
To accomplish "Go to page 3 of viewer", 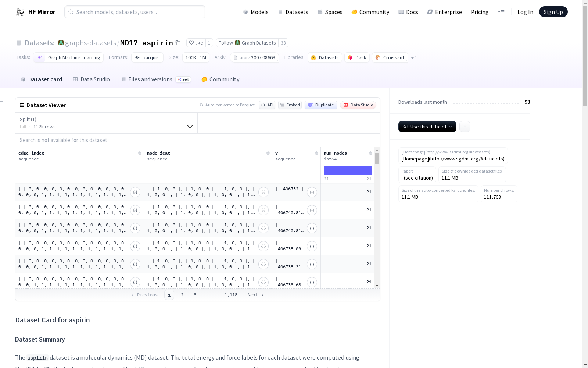I will click(195, 295).
